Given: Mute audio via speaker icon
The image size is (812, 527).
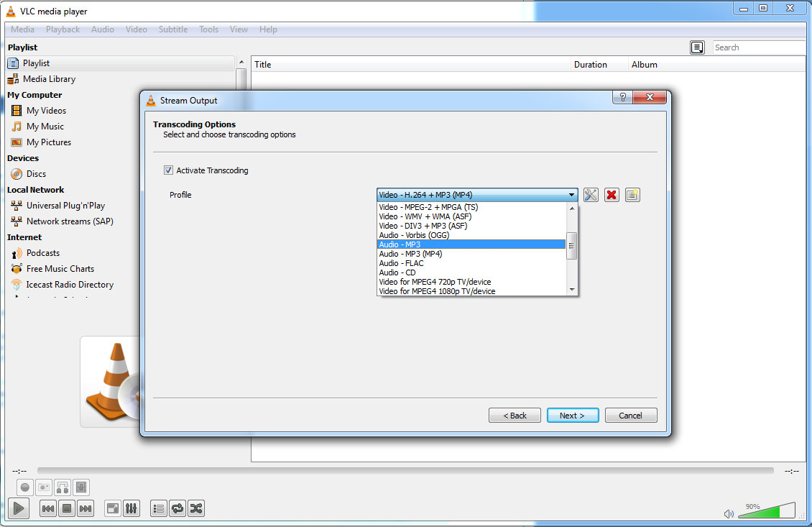Looking at the screenshot, I should pyautogui.click(x=729, y=513).
